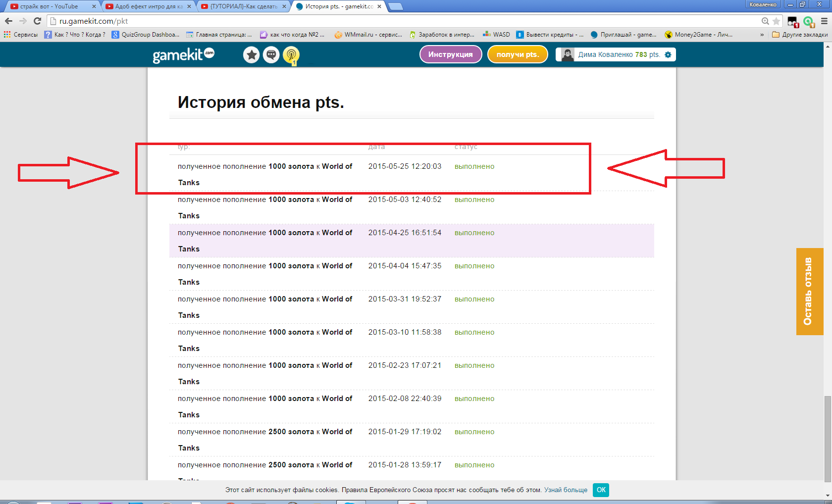Click the green circular extension icon
The image size is (832, 504).
click(809, 21)
